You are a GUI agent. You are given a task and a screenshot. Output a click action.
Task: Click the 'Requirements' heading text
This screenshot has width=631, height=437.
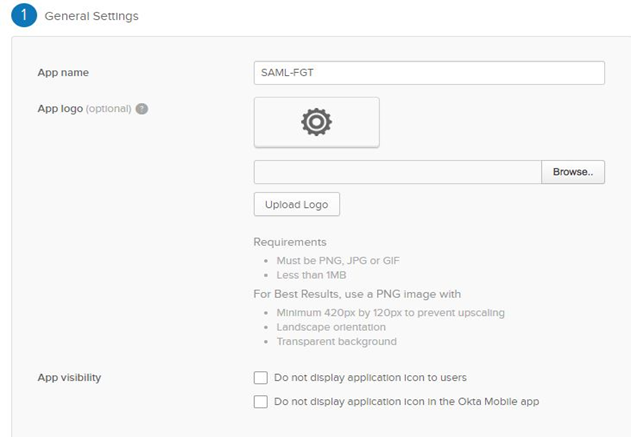click(x=289, y=242)
